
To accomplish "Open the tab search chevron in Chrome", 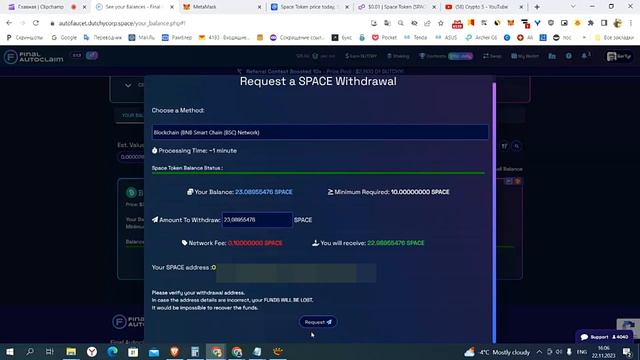I will point(573,7).
